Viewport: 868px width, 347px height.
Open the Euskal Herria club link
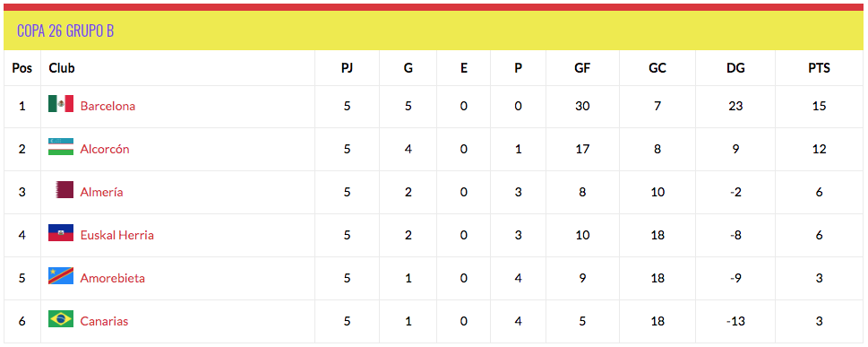[116, 235]
